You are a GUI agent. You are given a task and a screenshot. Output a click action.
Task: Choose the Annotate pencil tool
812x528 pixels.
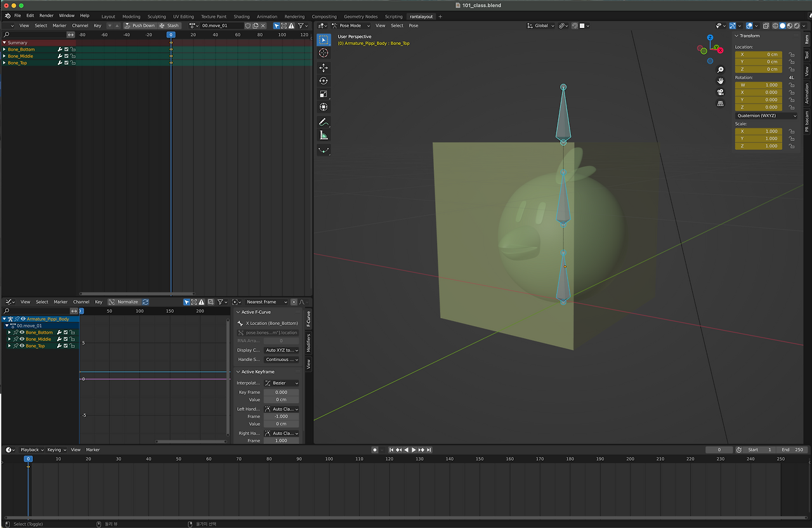tap(324, 121)
